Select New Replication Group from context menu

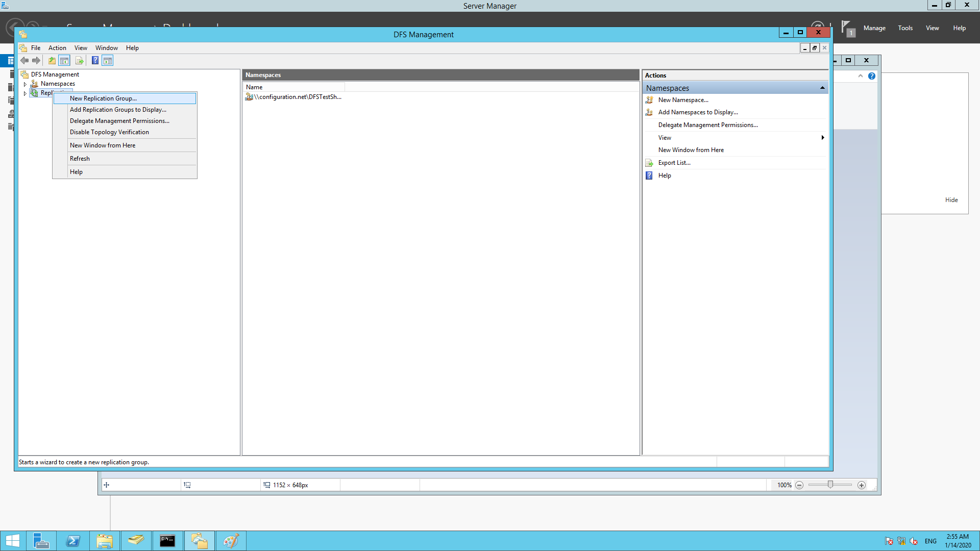click(x=103, y=98)
